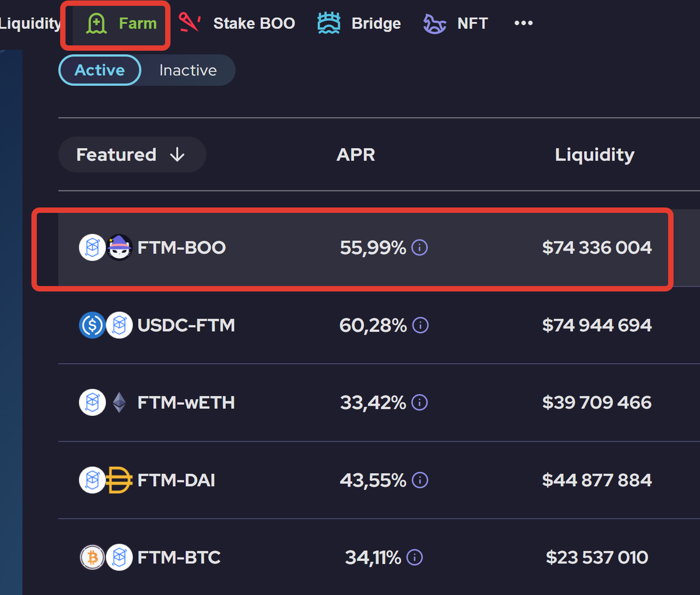Click the BOO wizard ghost token icon
The image size is (700, 595).
point(120,247)
